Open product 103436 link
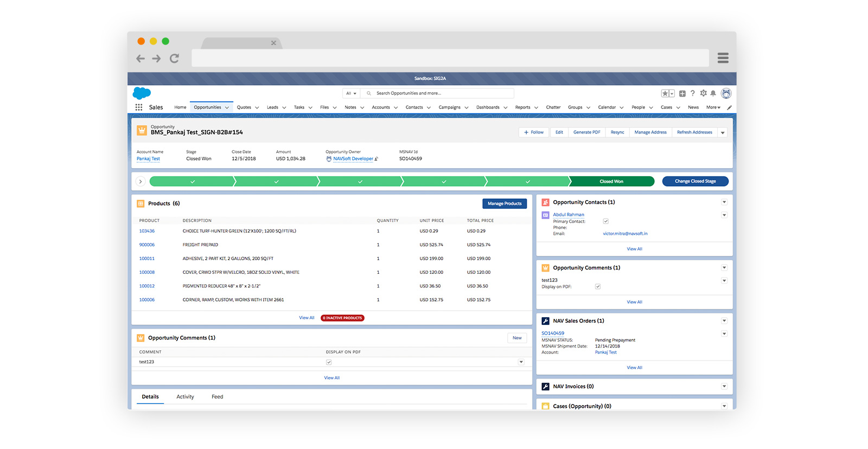This screenshot has width=868, height=449. point(147,232)
